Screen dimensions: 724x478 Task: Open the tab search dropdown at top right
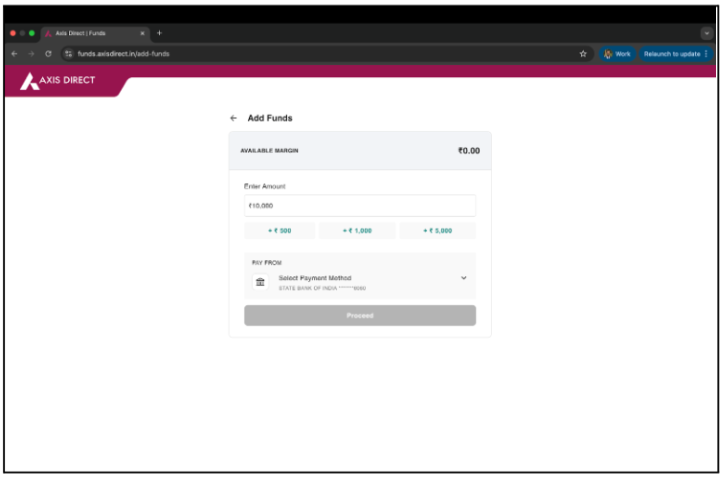click(x=706, y=33)
